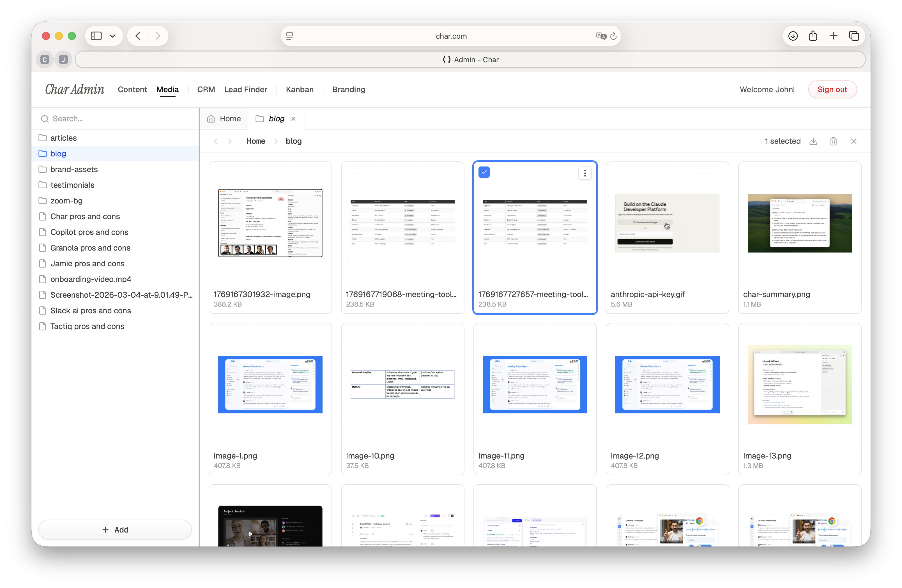902x588 pixels.
Task: Navigate back with the breadcrumb back chevron
Action: 216,141
